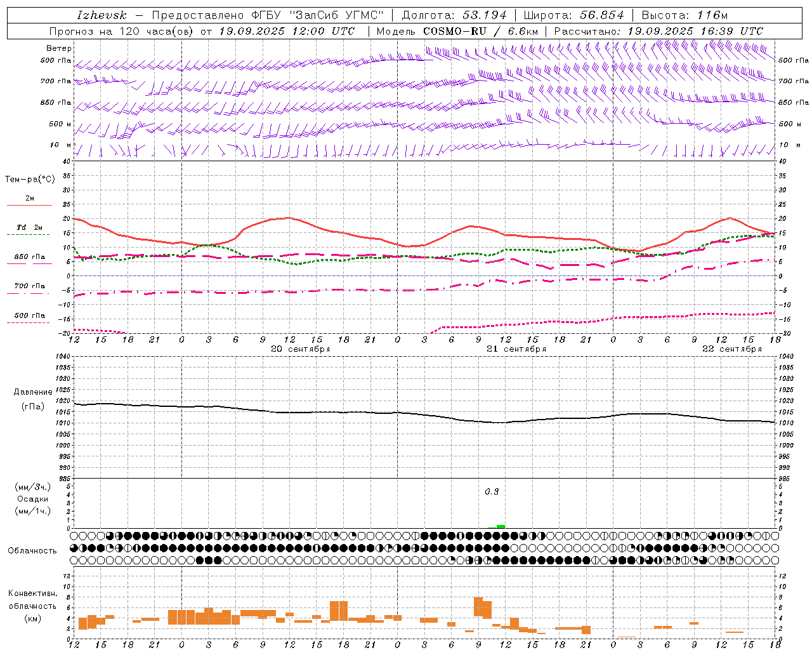812x650 pixels.
Task: Click the Высота: 116м header entry
Action: (685, 15)
